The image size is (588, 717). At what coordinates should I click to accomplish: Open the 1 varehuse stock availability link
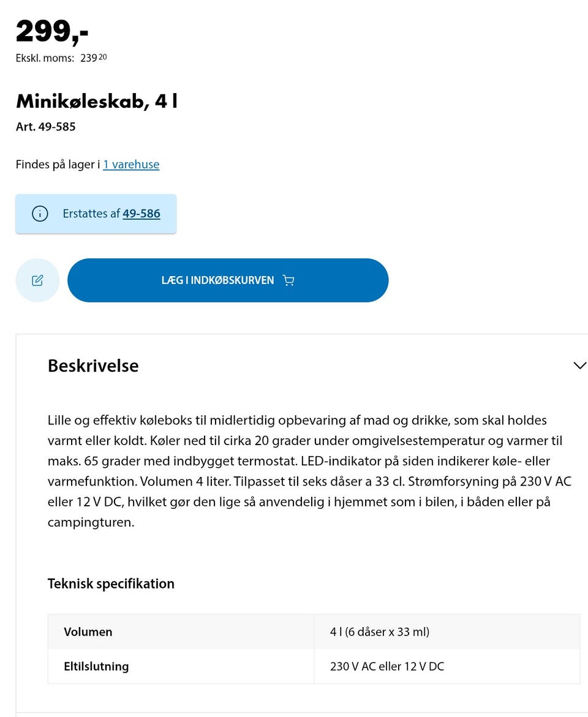131,164
